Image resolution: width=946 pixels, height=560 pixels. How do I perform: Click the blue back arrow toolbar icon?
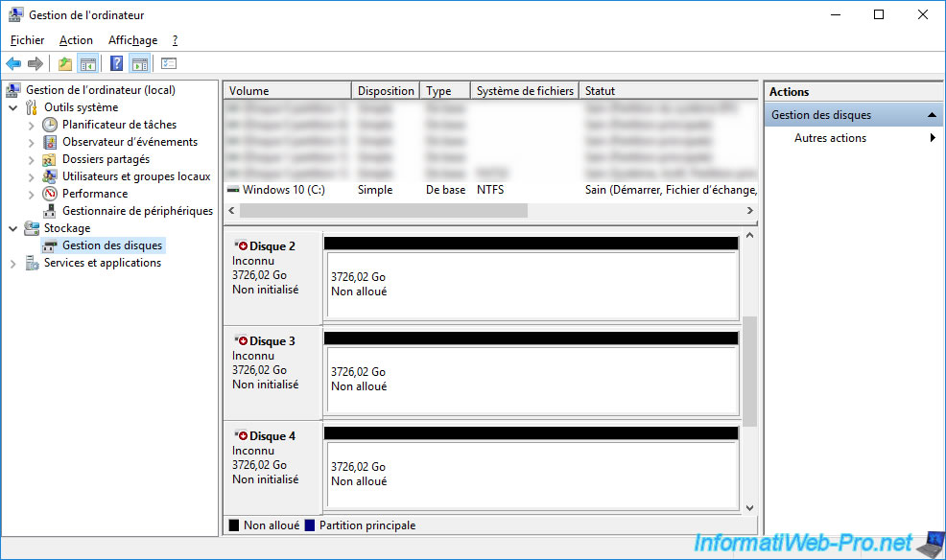tap(13, 64)
